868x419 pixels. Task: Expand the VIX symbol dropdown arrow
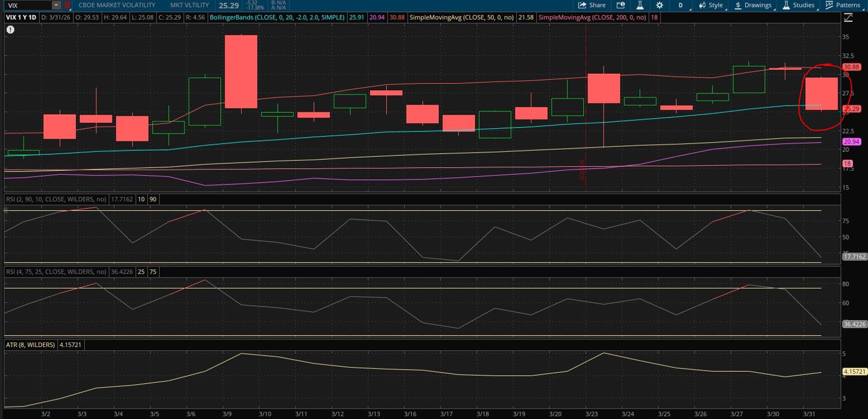pos(56,6)
